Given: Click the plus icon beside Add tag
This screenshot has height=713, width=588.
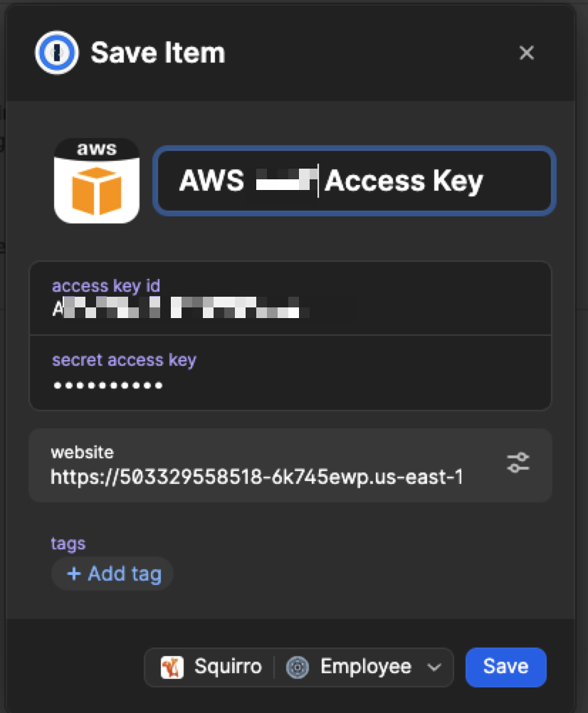Looking at the screenshot, I should click(x=73, y=574).
